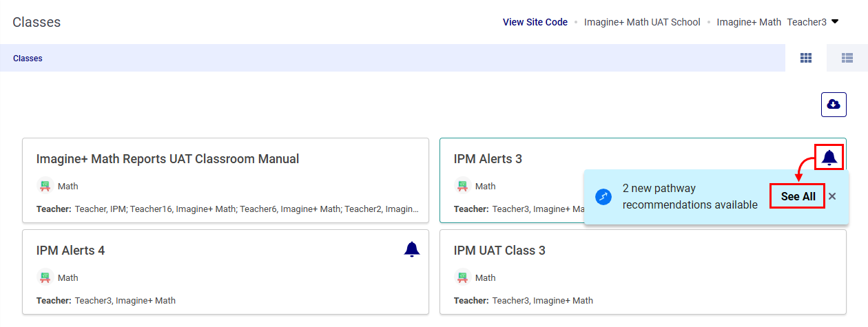
Task: Click Imagine+ Math Teacher3 user name
Action: pyautogui.click(x=772, y=22)
